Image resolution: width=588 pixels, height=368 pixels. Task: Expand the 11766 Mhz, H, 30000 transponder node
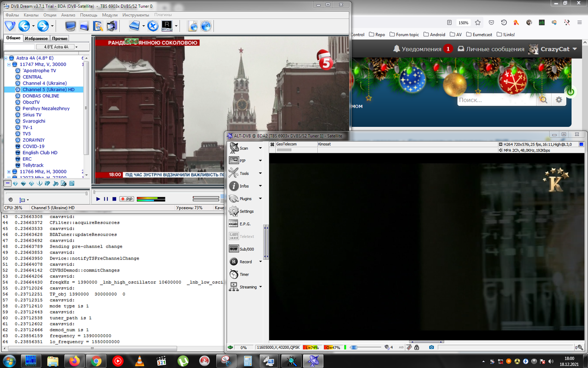[x=9, y=172]
